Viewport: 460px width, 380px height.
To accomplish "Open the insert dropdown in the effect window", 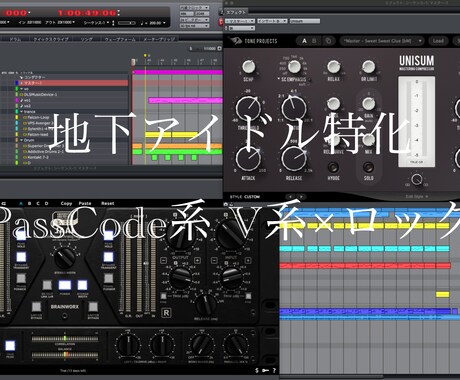I will [272, 21].
